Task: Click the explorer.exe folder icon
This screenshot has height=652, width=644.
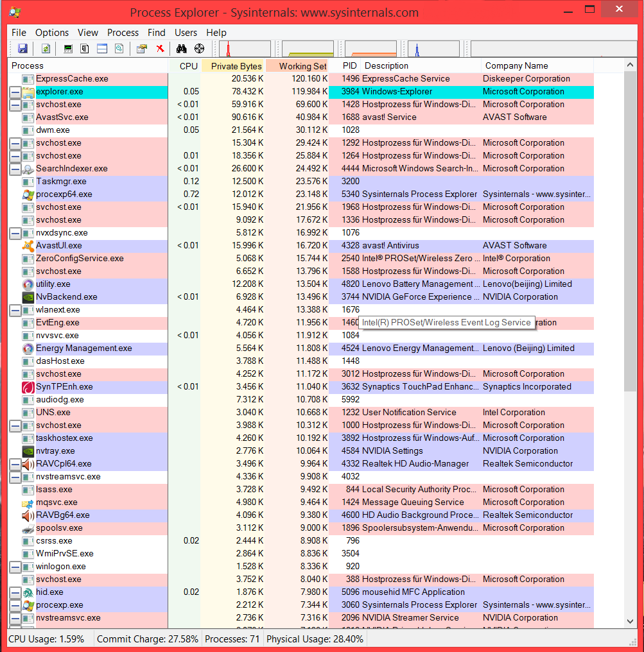Action: (x=28, y=92)
